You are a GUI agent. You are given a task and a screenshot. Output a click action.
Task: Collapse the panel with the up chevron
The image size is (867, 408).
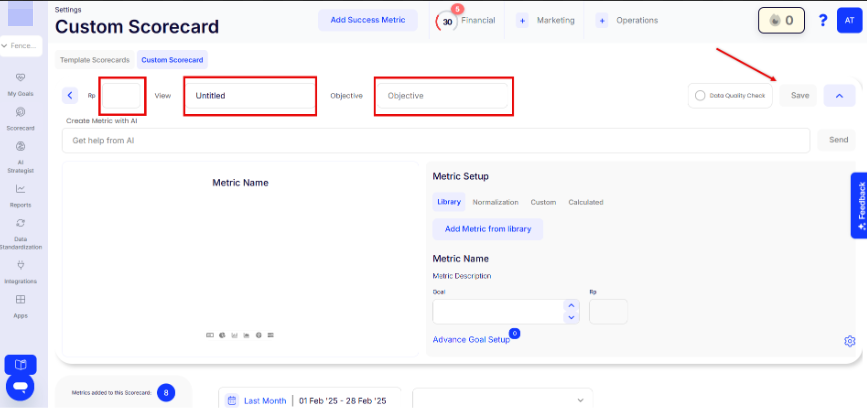tap(839, 96)
